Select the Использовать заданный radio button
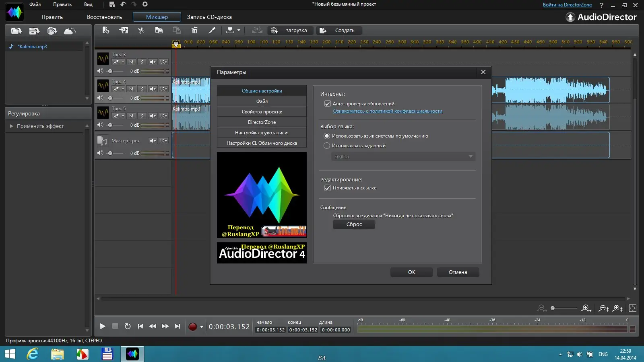Screen dimensions: 644x362 [327, 146]
